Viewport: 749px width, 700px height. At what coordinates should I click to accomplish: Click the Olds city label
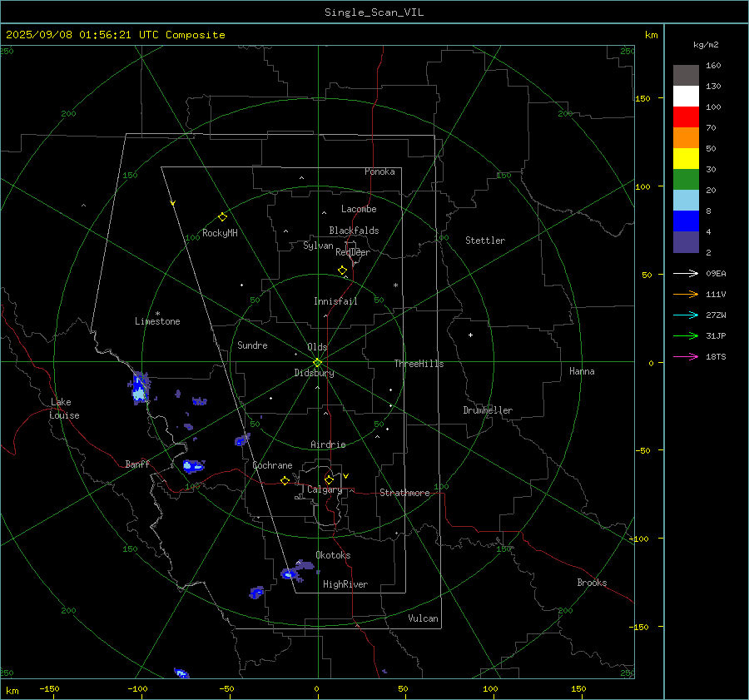pyautogui.click(x=317, y=347)
